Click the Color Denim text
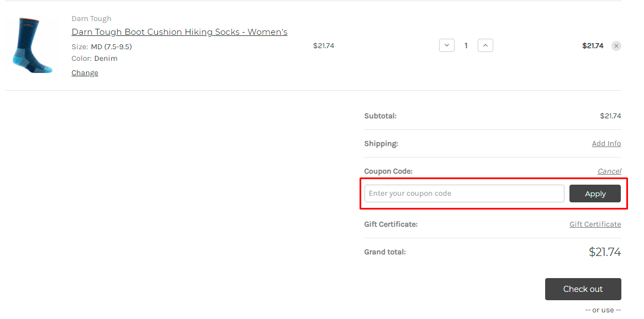644x319 pixels. pyautogui.click(x=94, y=59)
